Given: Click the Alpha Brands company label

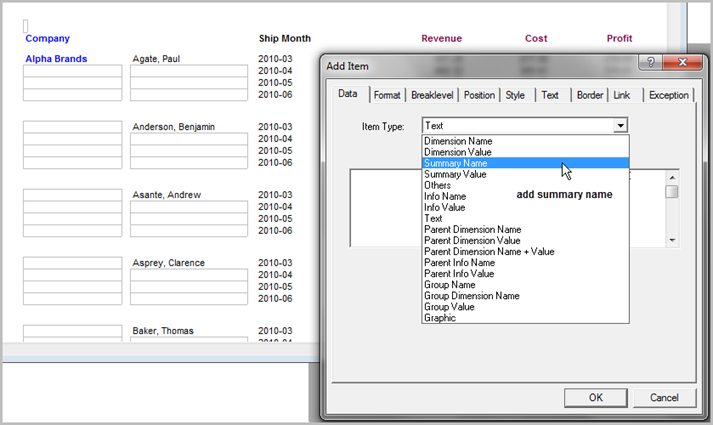Looking at the screenshot, I should 55,59.
